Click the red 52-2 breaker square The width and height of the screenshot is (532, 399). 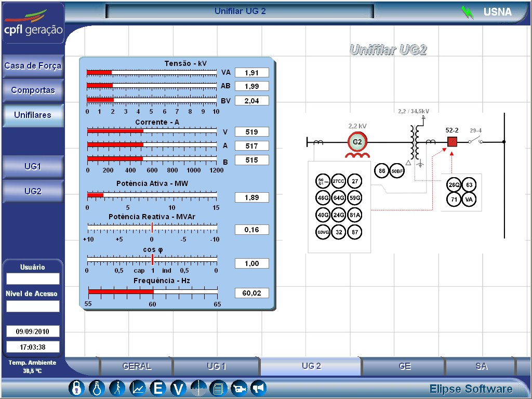point(452,141)
